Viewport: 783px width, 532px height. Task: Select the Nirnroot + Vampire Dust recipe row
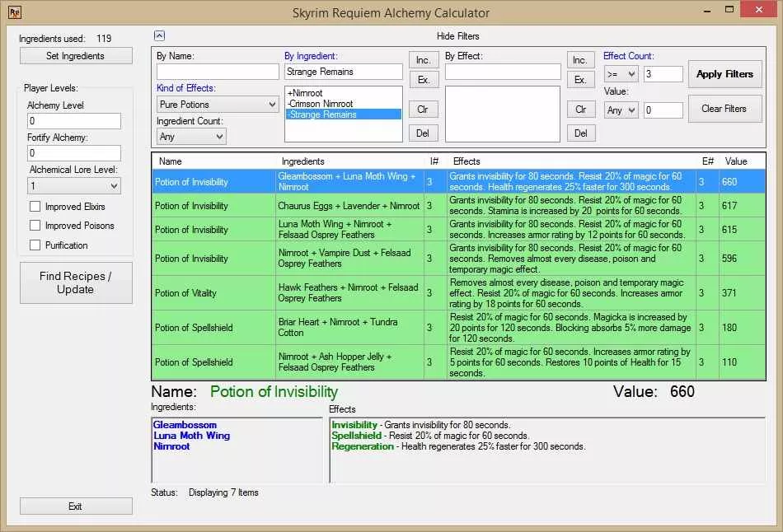458,258
